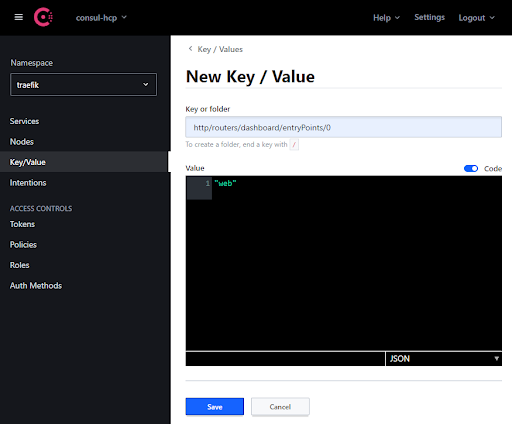512x424 pixels.
Task: Toggle the Code editor switch
Action: 471,168
